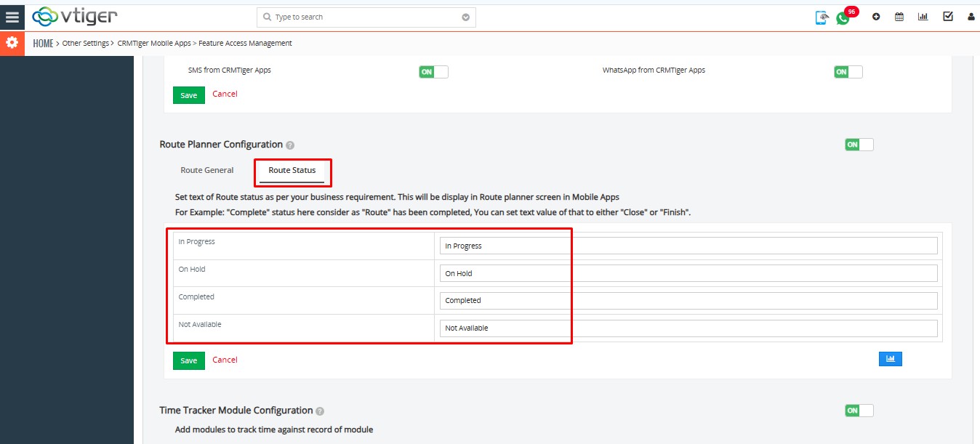Viewport: 980px width, 444px height.
Task: Edit the Not Available status text field
Action: (688, 328)
